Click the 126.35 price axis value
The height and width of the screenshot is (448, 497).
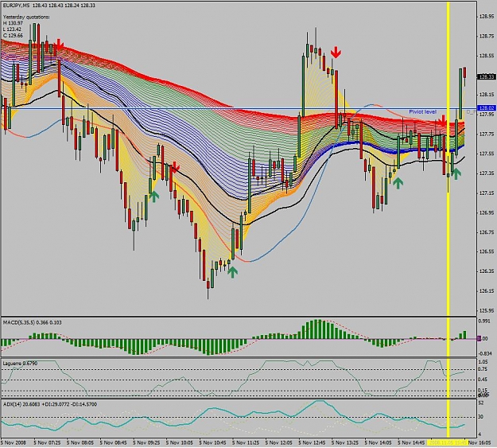487,271
